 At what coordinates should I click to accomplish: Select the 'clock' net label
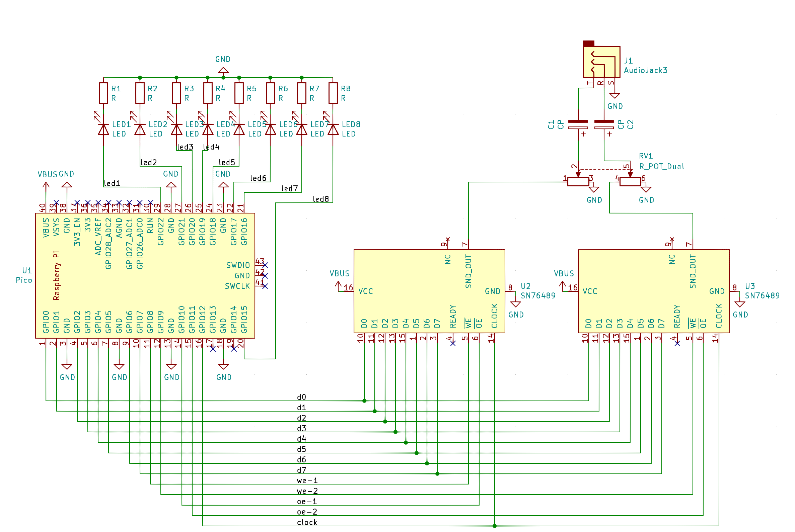307,522
